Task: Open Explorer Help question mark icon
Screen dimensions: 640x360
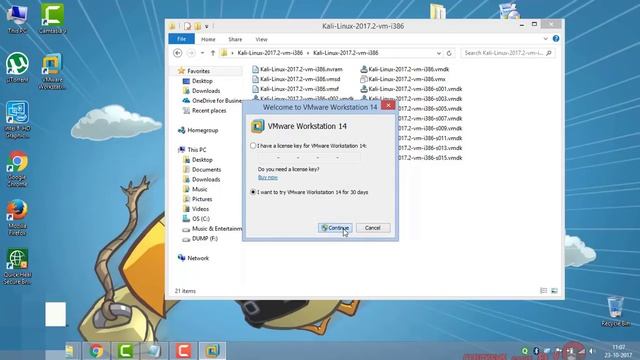Action: tap(556, 38)
